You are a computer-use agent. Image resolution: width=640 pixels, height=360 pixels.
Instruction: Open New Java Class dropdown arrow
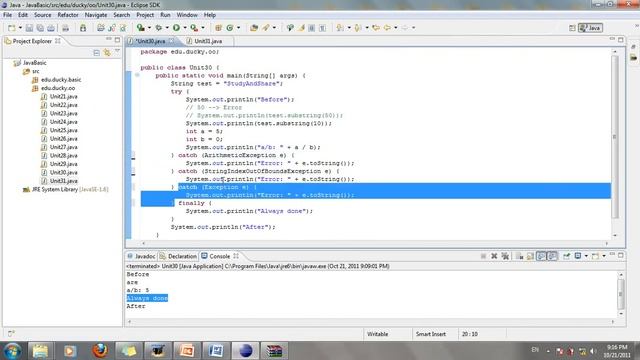coord(238,28)
